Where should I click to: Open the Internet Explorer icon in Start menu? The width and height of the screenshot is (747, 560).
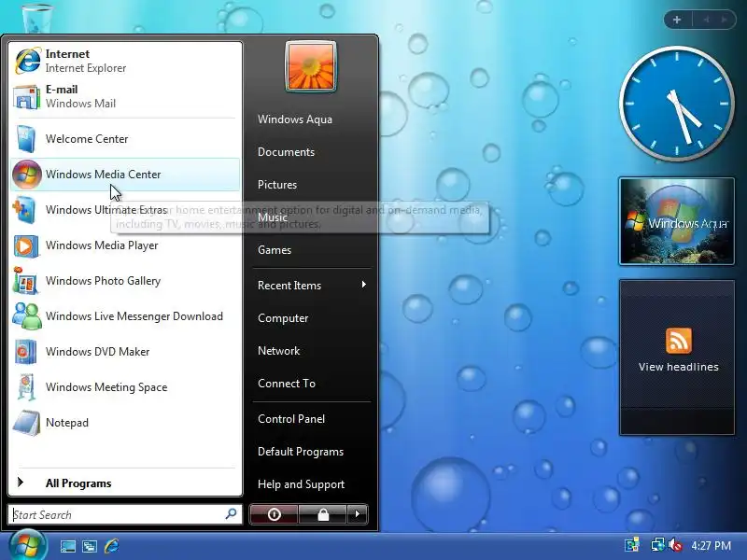point(28,61)
